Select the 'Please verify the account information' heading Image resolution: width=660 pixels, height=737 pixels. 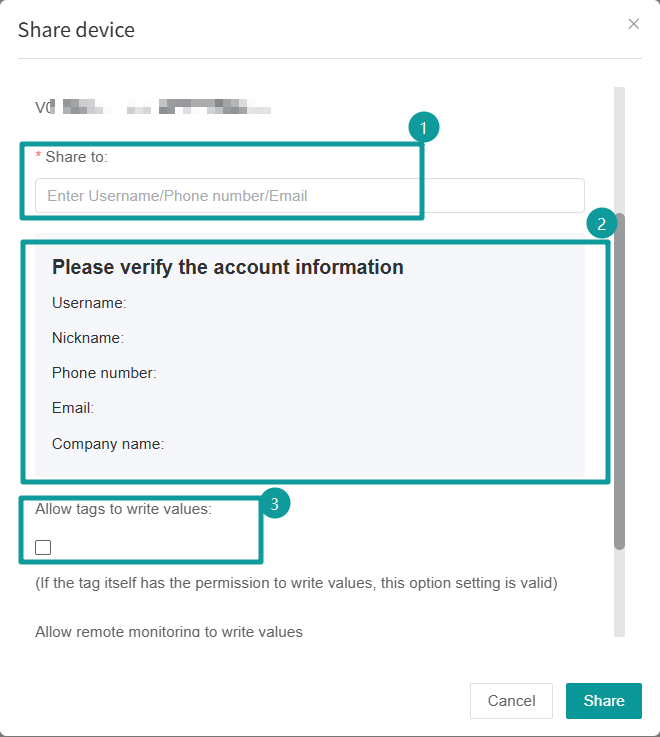point(228,267)
